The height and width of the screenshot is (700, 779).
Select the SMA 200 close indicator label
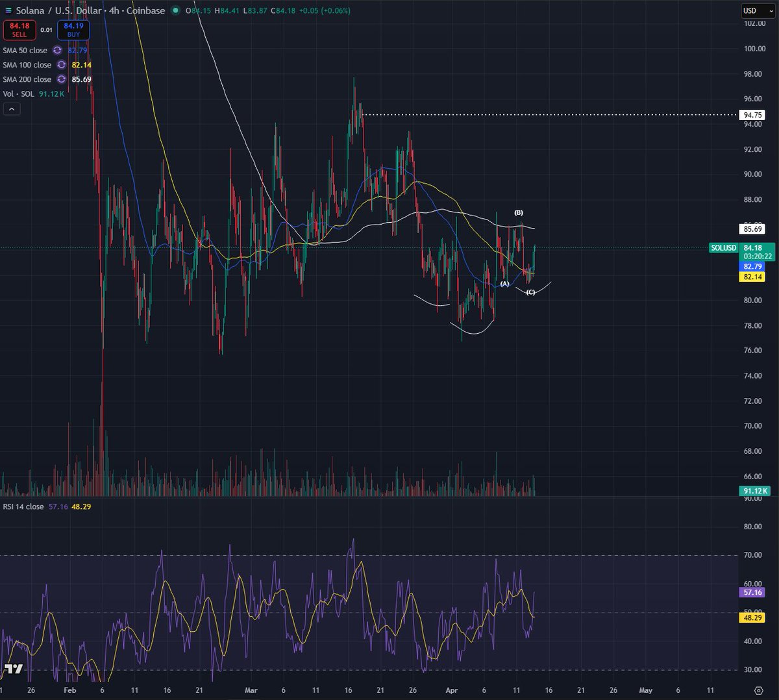coord(27,79)
